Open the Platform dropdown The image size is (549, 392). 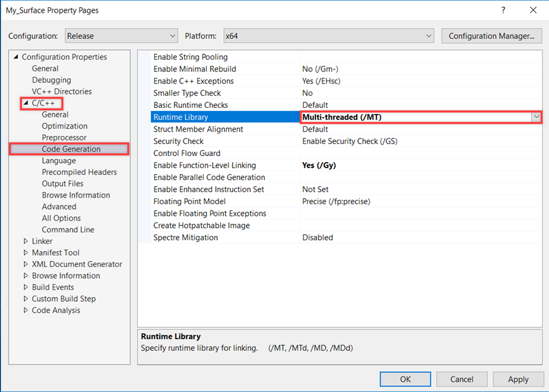(x=328, y=36)
